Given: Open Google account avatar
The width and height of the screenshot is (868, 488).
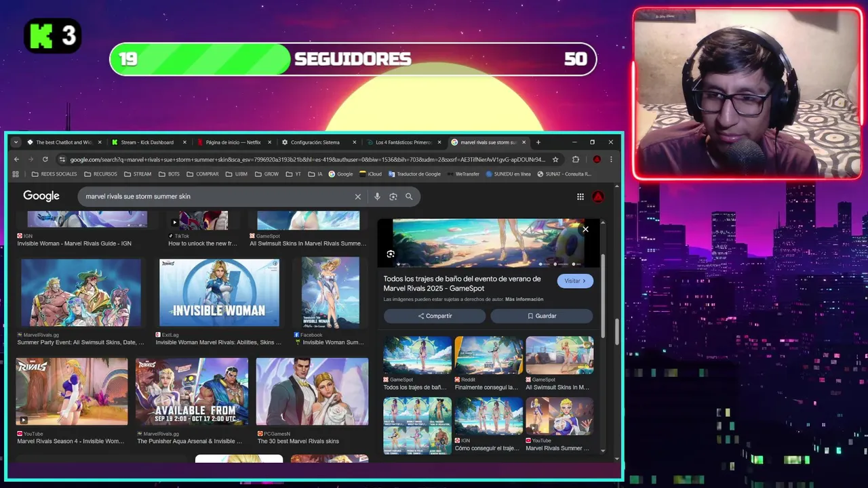Looking at the screenshot, I should point(598,197).
